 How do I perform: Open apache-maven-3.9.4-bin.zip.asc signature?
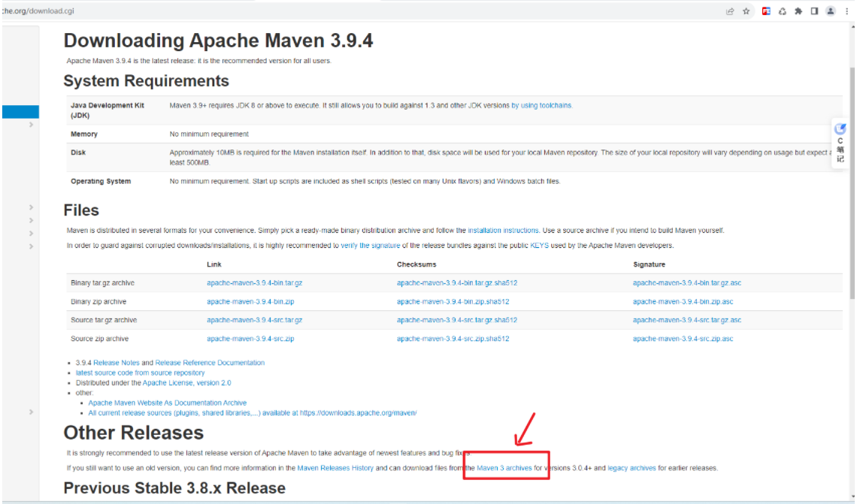[683, 301]
